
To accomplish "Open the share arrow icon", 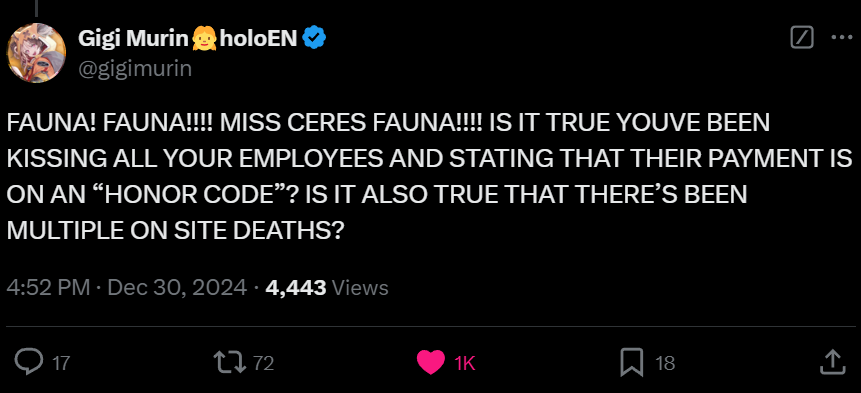I will pyautogui.click(x=832, y=362).
